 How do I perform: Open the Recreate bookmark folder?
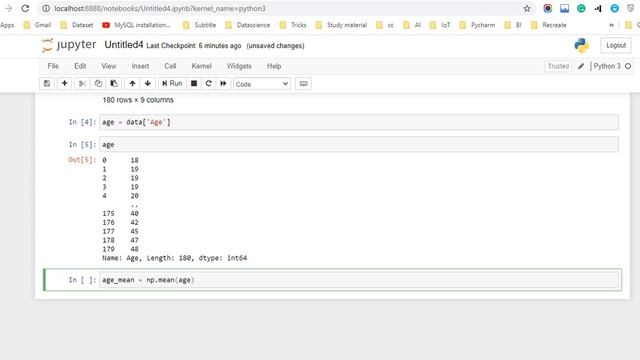point(549,25)
